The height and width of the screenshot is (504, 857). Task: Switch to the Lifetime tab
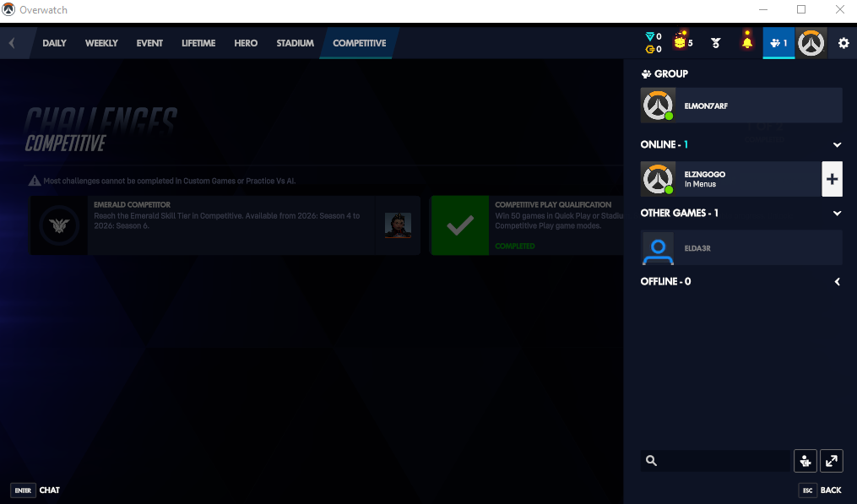(198, 43)
